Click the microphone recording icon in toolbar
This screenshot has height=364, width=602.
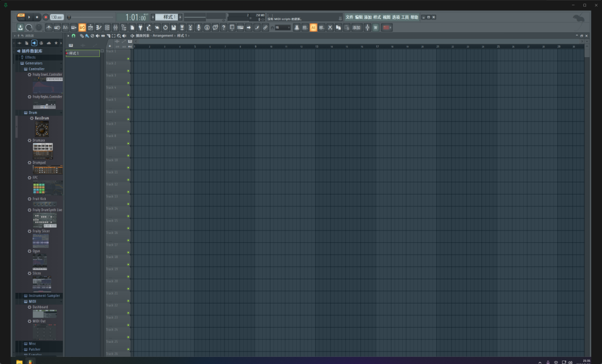click(x=199, y=28)
